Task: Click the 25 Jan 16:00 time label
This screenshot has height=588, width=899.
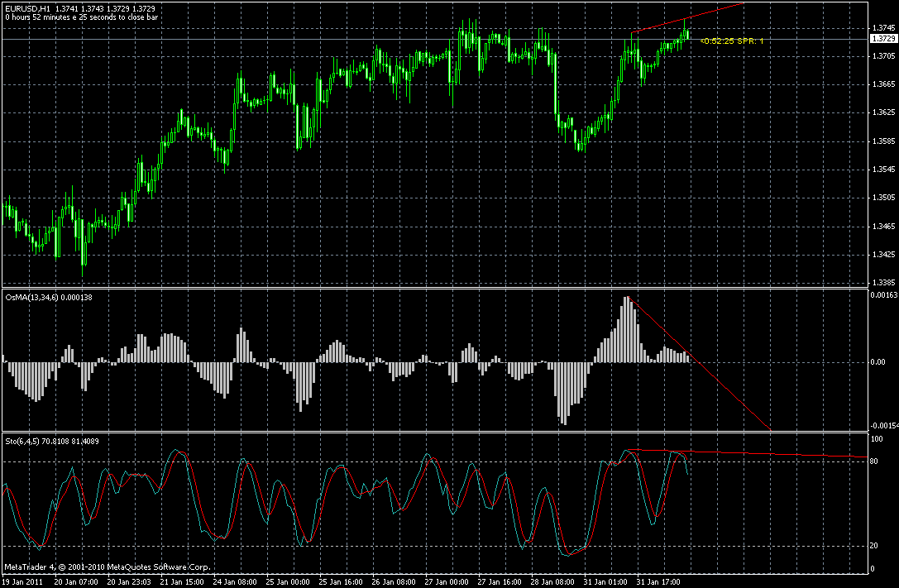Action: point(341,582)
